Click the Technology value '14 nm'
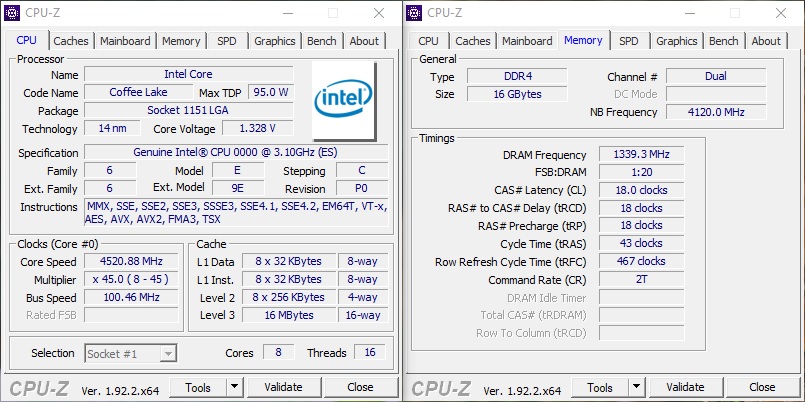Screen dimensions: 805x402 112,128
